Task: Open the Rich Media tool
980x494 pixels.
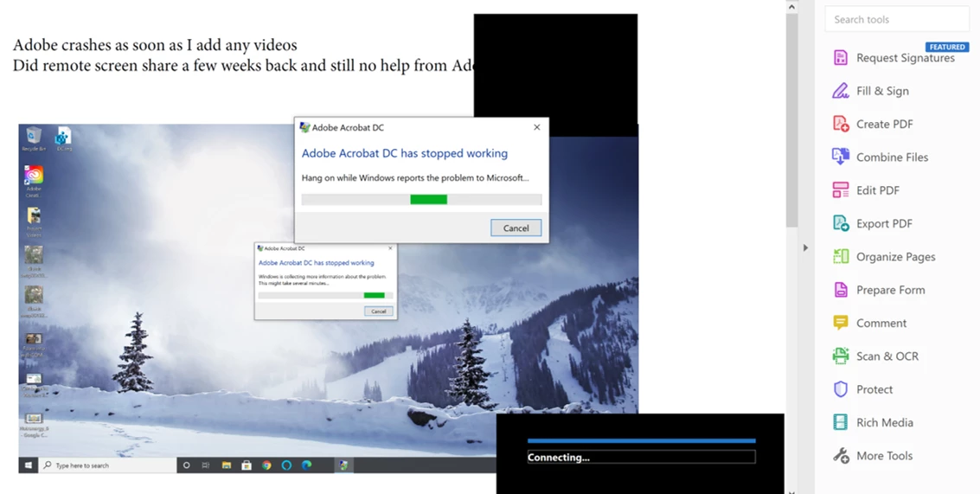Action: (x=873, y=422)
